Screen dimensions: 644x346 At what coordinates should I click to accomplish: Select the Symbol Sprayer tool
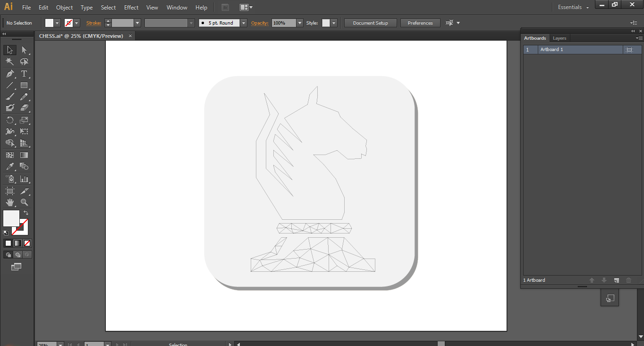point(10,179)
